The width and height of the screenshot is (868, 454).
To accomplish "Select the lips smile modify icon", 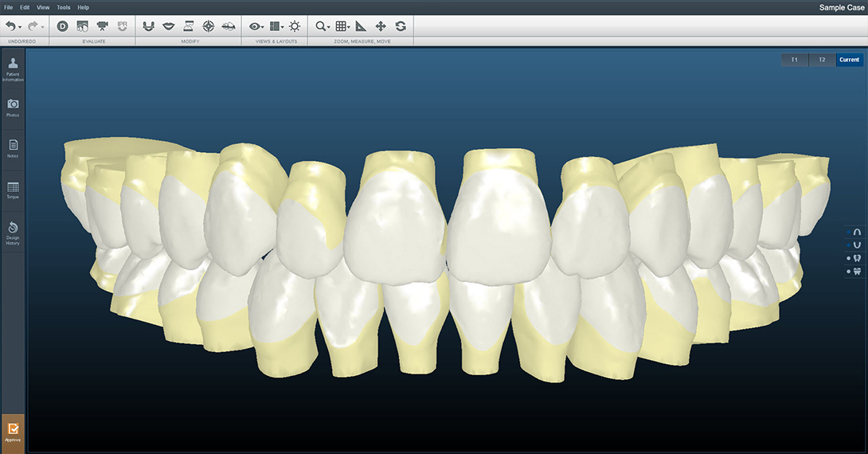I will [x=169, y=26].
